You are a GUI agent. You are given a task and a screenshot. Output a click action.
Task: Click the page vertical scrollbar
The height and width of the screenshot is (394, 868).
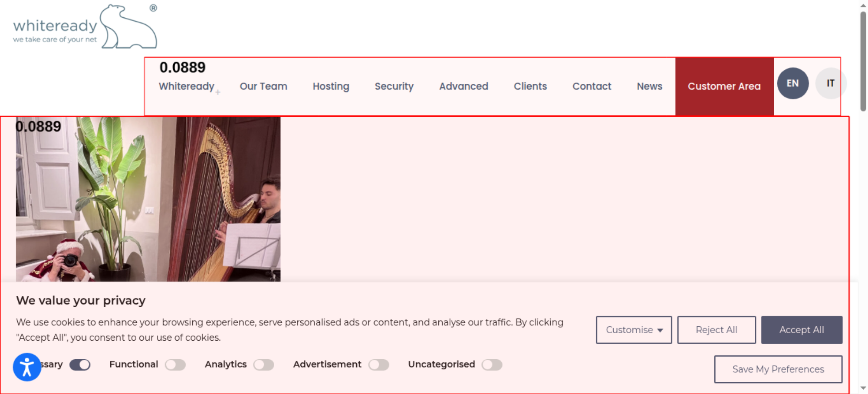coord(863,61)
